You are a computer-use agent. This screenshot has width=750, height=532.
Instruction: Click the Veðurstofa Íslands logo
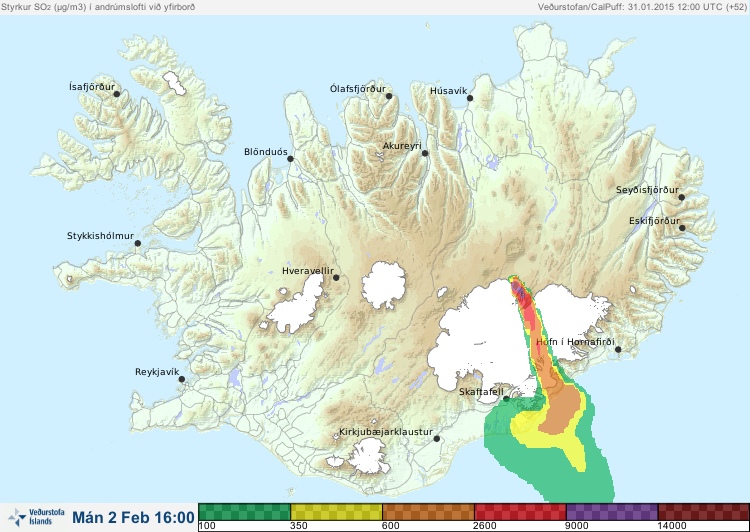click(37, 517)
